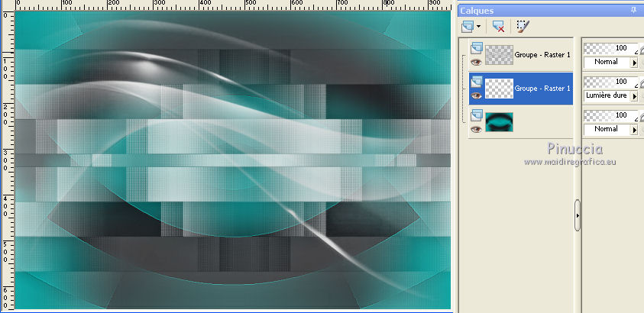Click the top layer's raster type icon
This screenshot has width=644, height=313.
click(476, 48)
